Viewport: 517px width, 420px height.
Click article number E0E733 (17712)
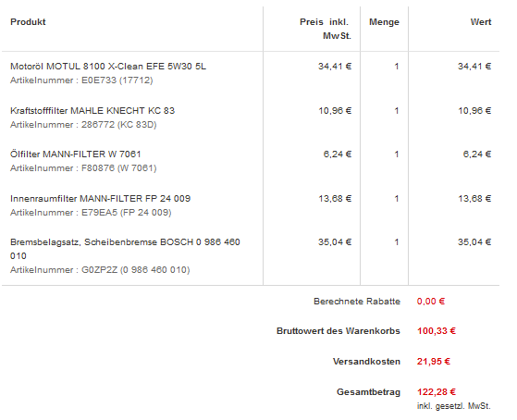117,80
